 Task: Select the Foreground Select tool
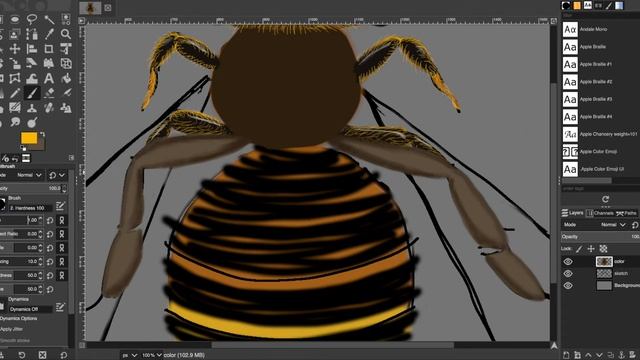pyautogui.click(x=15, y=34)
